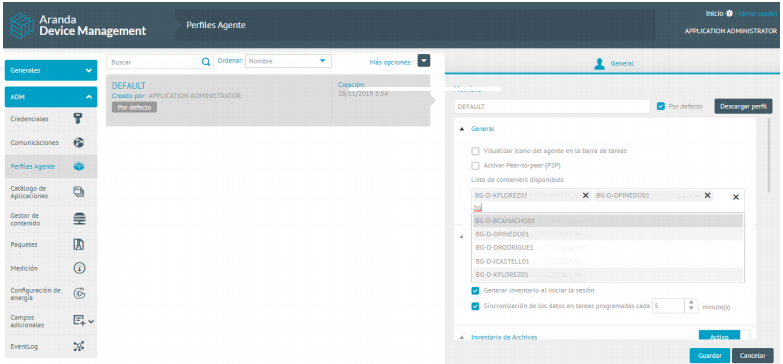Screen dimensions: 783x364
Task: Decrease the sync minutes stepper
Action: 691,310
